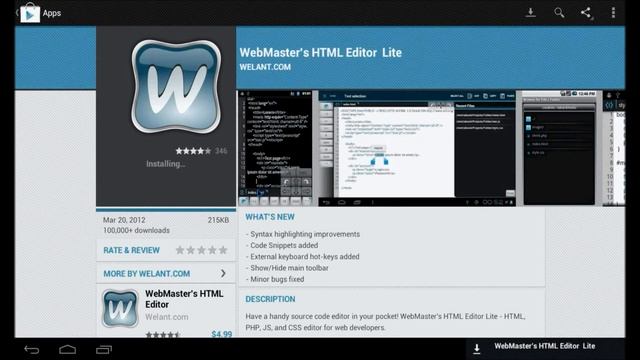Open the WebMaster's HTML Editor related app title
Screen dimensions: 640x360
(x=184, y=299)
